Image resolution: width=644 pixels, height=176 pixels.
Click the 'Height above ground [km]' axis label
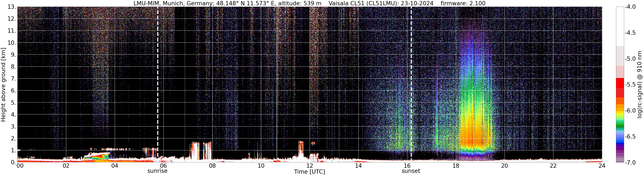point(3,85)
